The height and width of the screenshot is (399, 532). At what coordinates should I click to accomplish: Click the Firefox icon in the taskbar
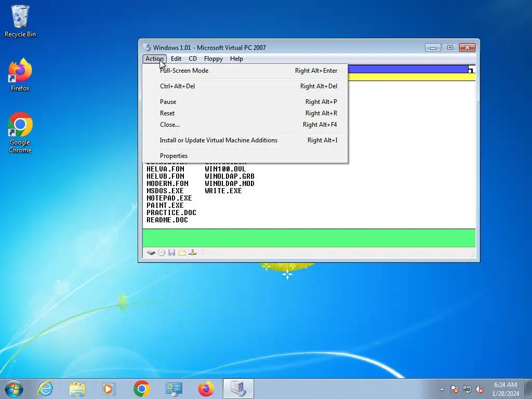pyautogui.click(x=206, y=389)
